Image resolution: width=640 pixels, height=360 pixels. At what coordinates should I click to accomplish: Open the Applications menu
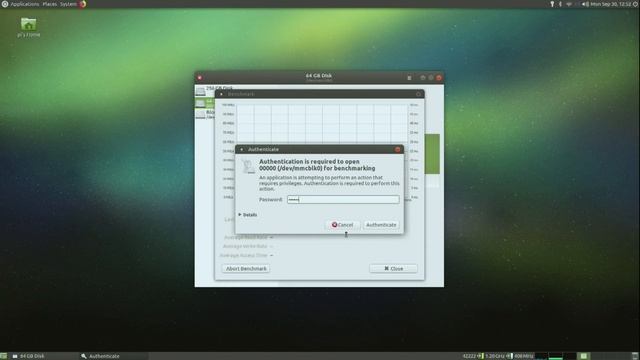click(x=24, y=4)
